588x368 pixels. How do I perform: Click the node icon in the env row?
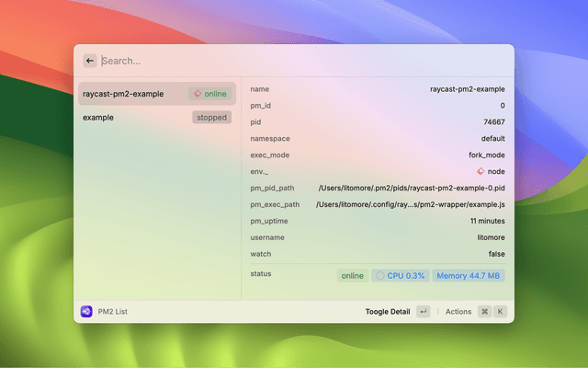click(481, 171)
